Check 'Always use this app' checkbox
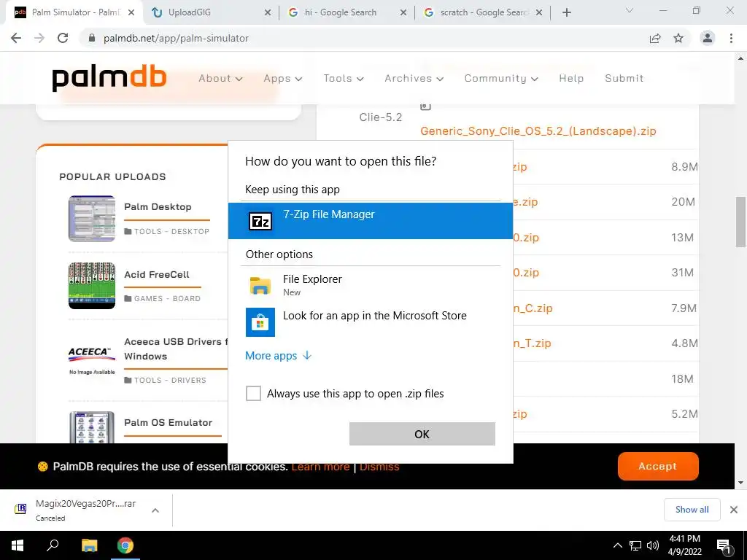Screen dimensions: 747x560 253,393
